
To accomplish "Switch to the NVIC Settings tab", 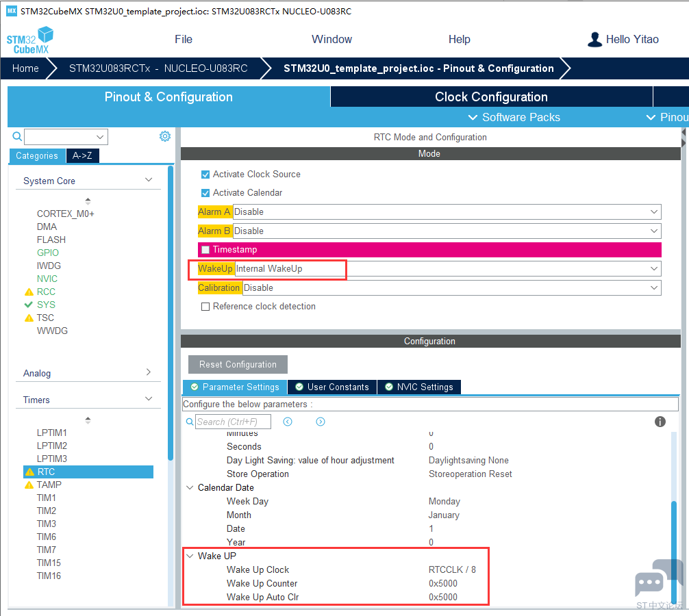I will click(x=418, y=387).
